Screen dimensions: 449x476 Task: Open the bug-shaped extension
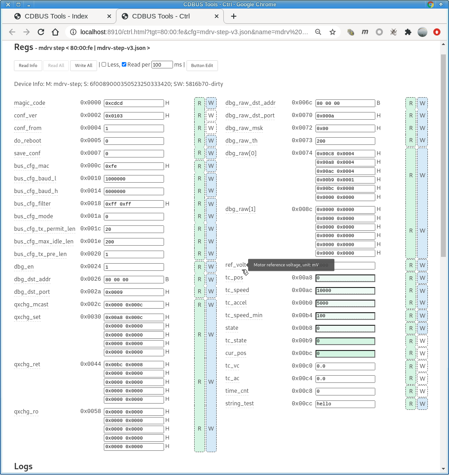[394, 32]
